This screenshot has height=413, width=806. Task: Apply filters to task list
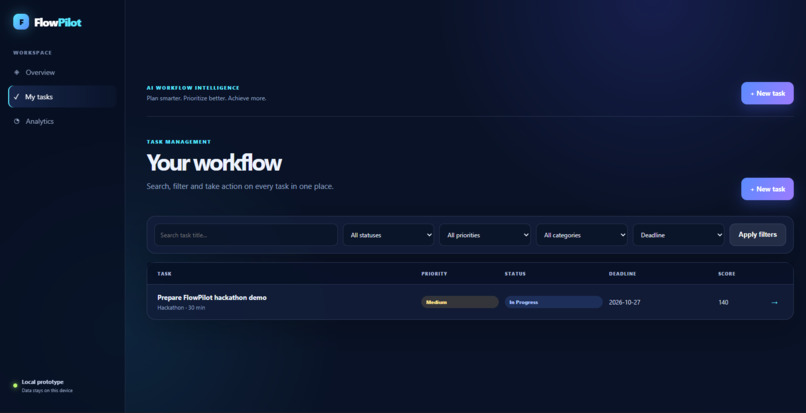tap(757, 235)
